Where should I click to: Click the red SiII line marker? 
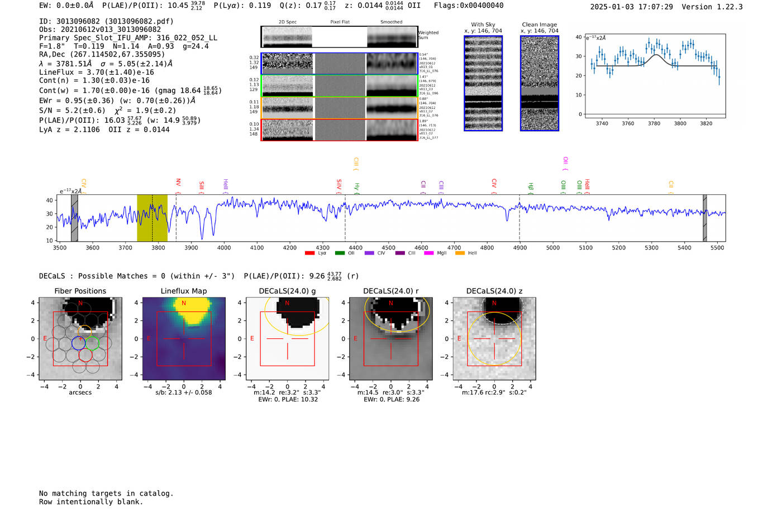pyautogui.click(x=202, y=187)
